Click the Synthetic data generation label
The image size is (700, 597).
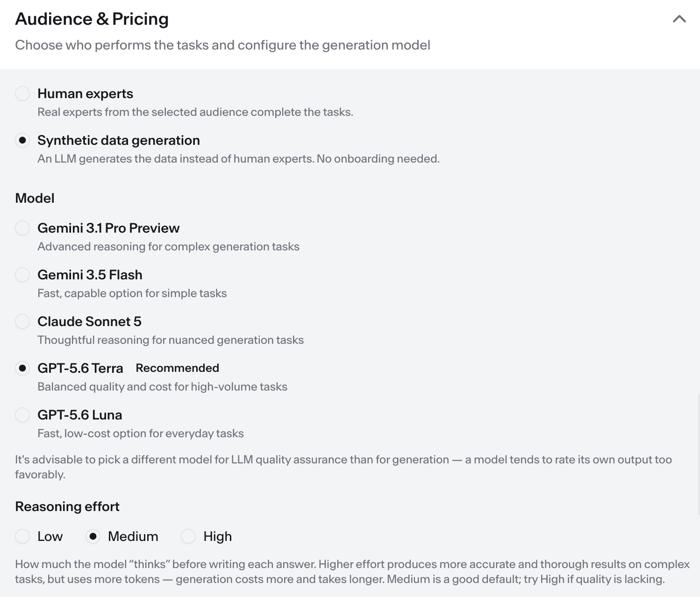(x=119, y=140)
